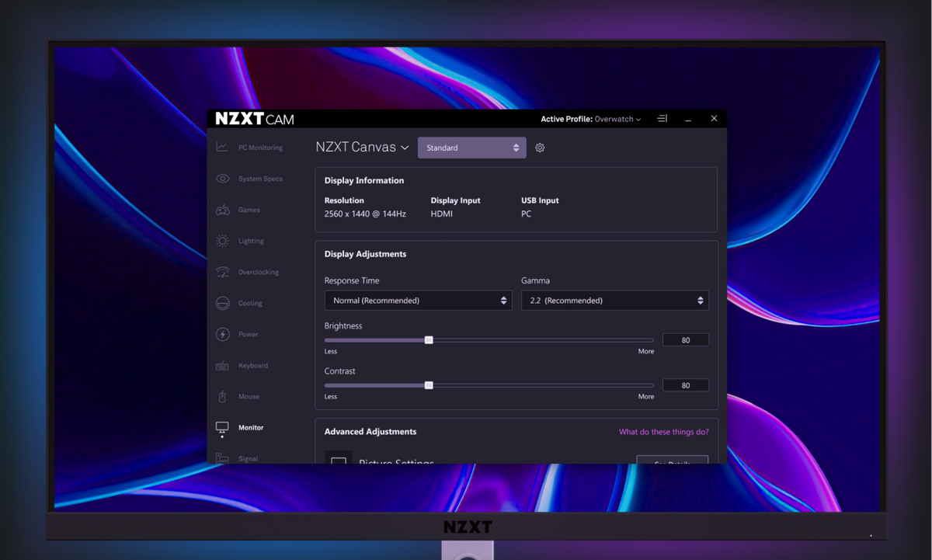Open the Standard preset dropdown

tap(471, 148)
